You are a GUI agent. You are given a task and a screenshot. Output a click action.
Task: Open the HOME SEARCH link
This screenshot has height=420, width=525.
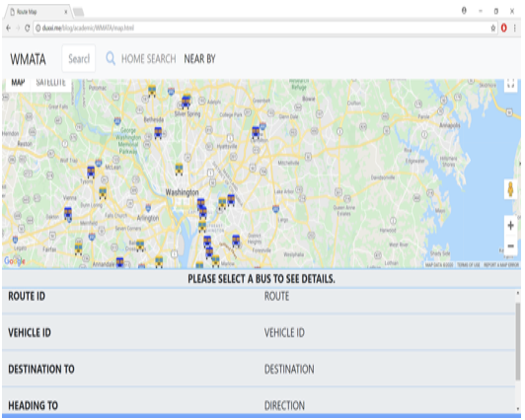click(x=148, y=59)
